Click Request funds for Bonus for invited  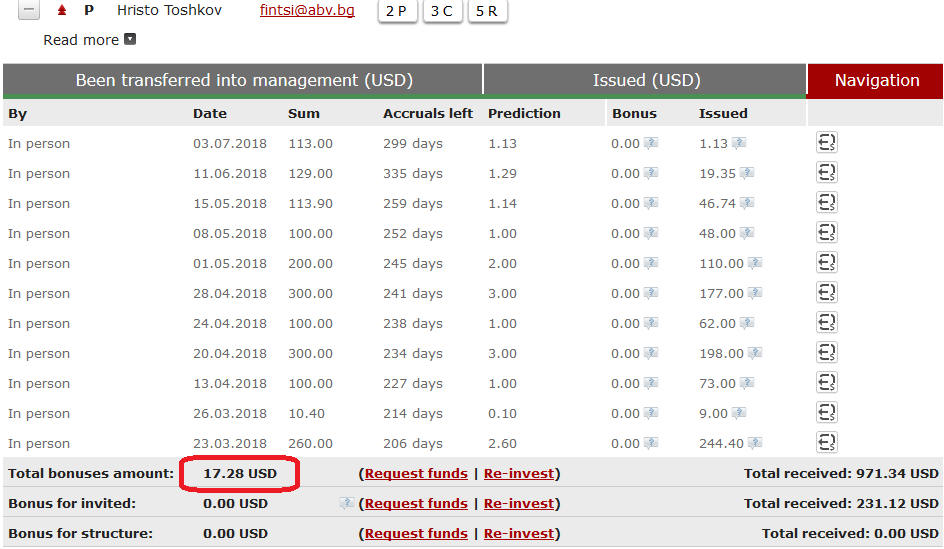tap(416, 504)
